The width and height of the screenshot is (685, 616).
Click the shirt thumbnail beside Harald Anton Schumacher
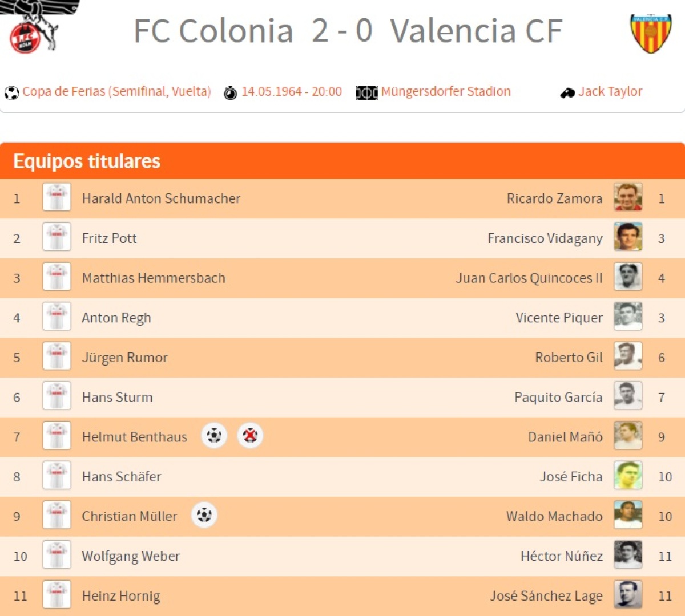point(57,197)
